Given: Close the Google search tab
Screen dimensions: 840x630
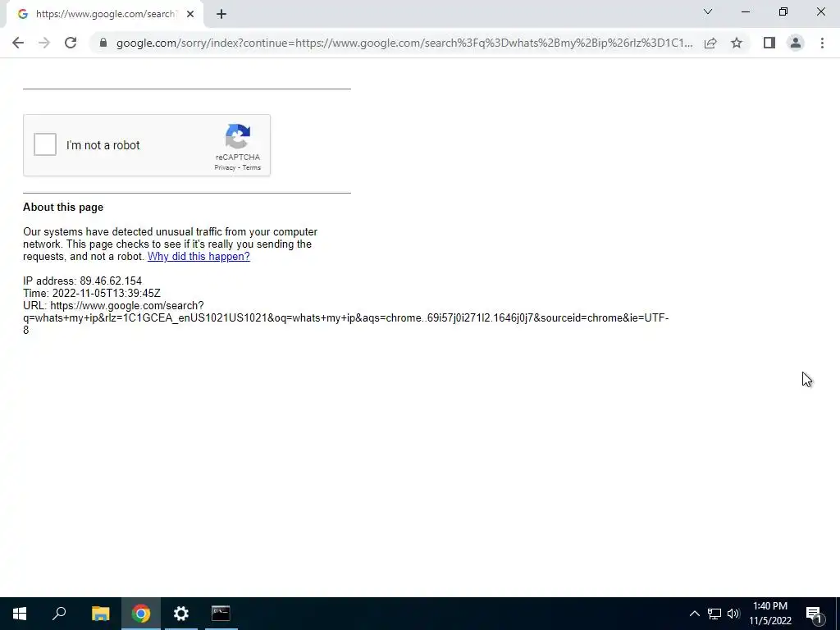Looking at the screenshot, I should coord(190,14).
